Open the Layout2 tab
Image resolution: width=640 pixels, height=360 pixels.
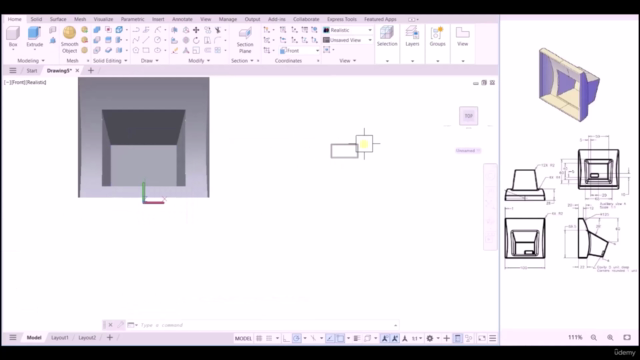click(87, 338)
